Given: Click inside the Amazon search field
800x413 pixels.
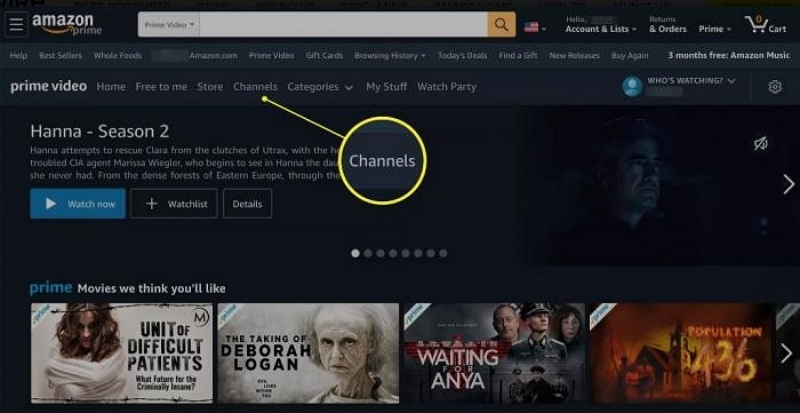Looking at the screenshot, I should [343, 25].
